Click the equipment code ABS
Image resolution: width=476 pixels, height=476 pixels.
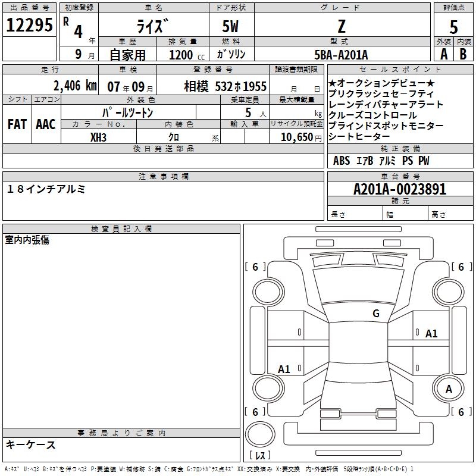(342, 161)
